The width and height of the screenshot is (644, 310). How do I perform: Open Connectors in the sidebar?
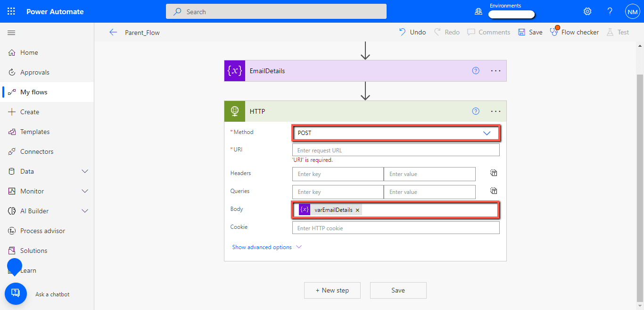(x=37, y=151)
